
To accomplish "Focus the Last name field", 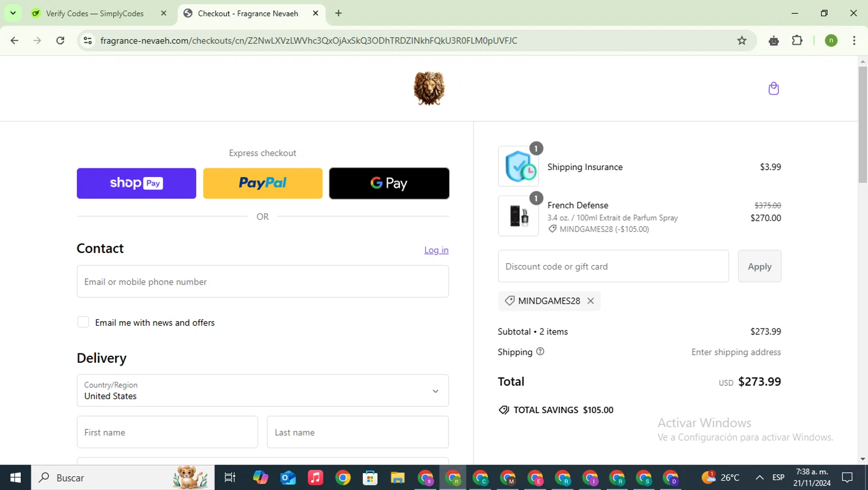I will pos(358,432).
